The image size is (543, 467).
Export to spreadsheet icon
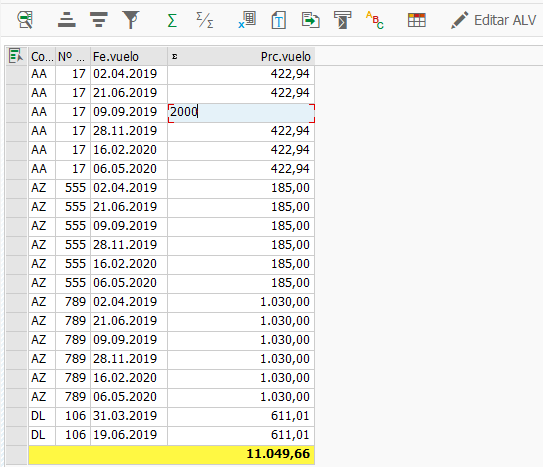[x=247, y=20]
